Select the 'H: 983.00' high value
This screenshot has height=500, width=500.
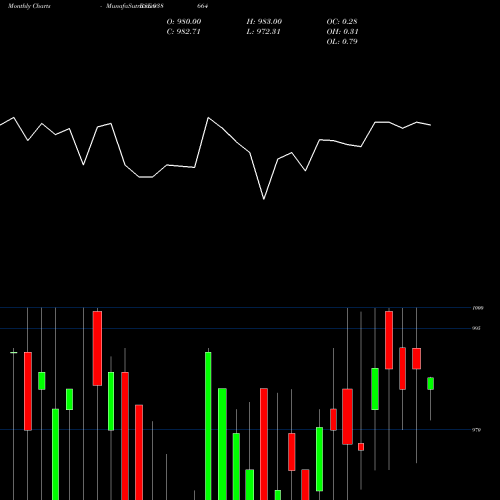264,21
